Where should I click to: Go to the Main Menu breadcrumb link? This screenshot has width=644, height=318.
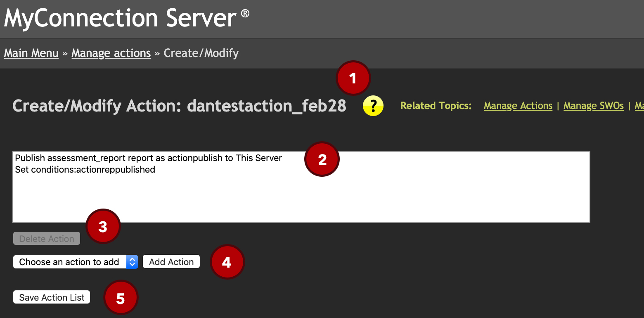click(x=31, y=53)
